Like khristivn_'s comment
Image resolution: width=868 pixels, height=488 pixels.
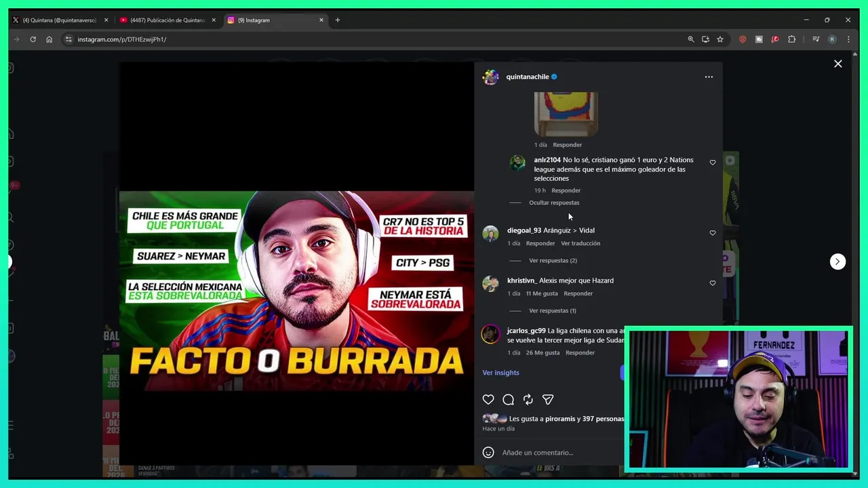[x=712, y=283]
